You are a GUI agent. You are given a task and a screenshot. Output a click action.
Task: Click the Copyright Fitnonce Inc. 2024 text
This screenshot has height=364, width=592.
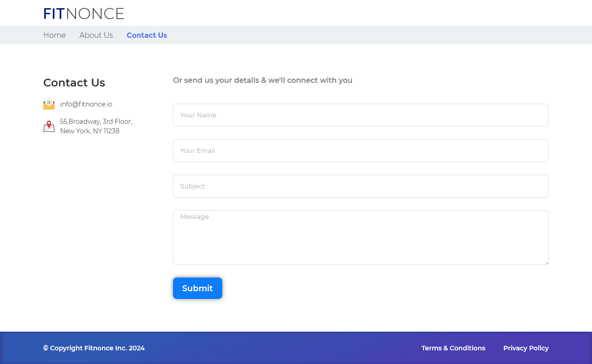(x=94, y=348)
